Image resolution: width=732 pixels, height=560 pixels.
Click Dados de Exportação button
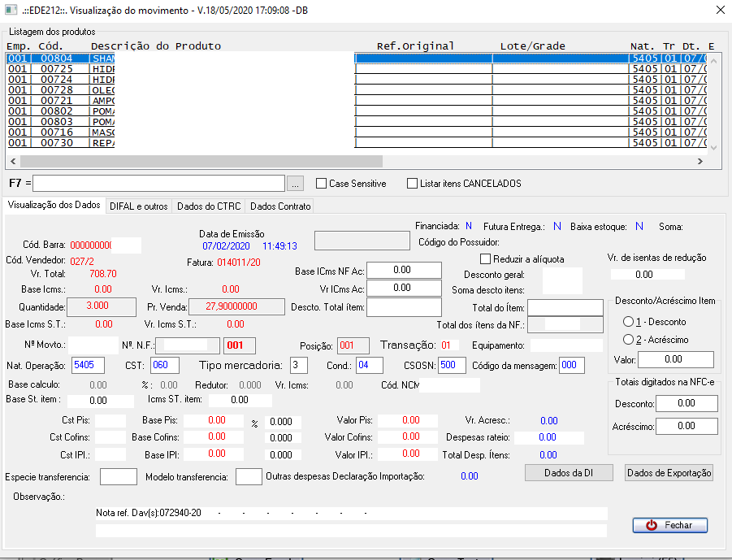pos(669,473)
